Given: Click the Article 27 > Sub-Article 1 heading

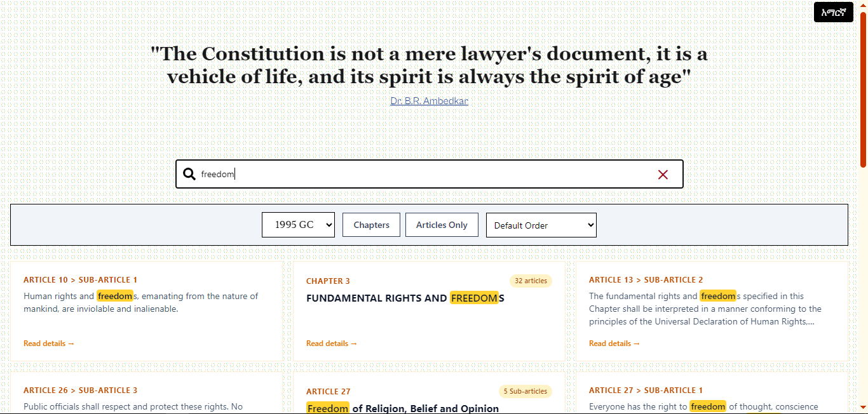Looking at the screenshot, I should point(646,391).
